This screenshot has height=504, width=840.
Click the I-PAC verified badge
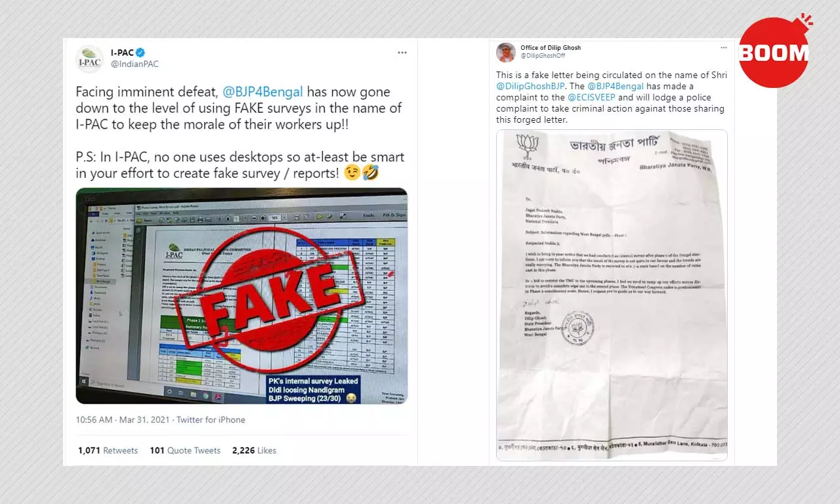pos(140,52)
